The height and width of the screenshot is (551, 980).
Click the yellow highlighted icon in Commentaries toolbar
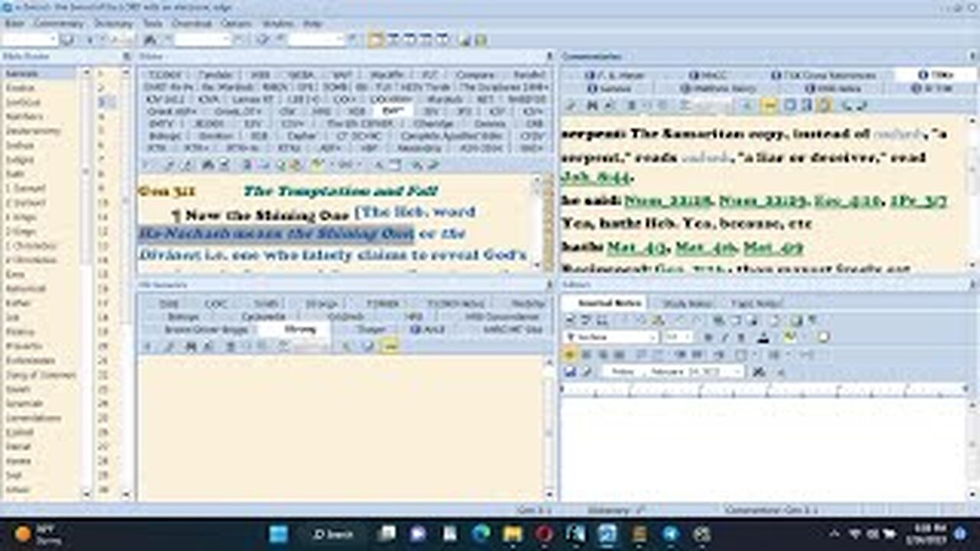tap(771, 106)
